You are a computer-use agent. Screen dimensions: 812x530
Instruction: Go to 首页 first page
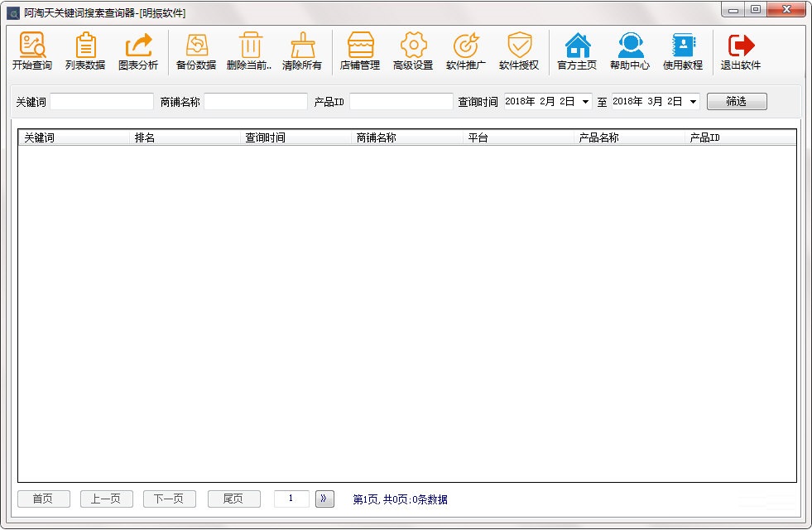pyautogui.click(x=43, y=499)
